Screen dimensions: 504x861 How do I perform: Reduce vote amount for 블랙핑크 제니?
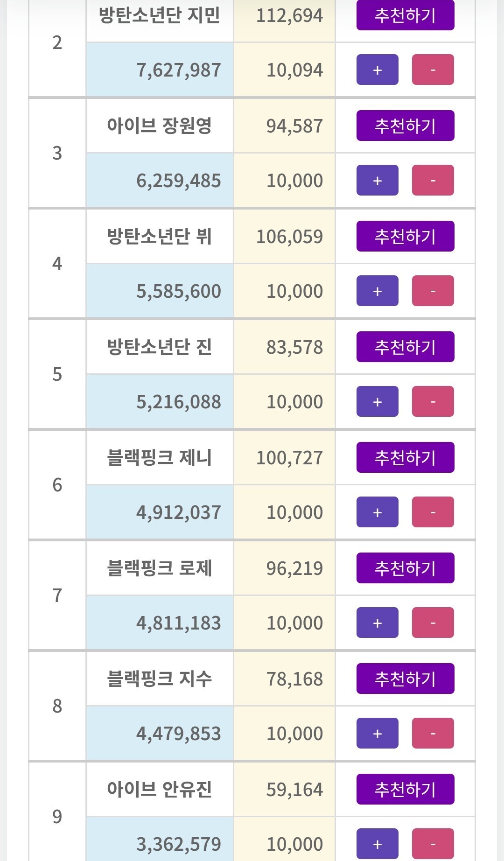point(433,512)
